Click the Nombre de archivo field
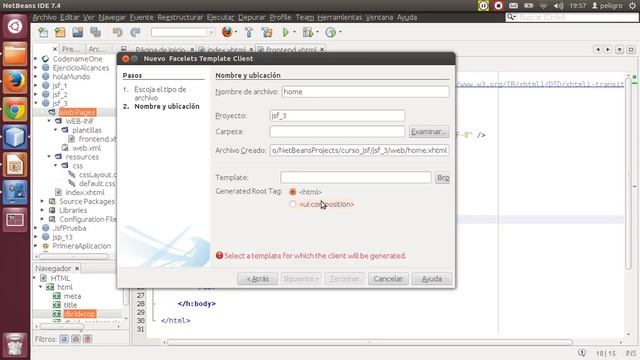Viewport: 640px width, 360px height. pyautogui.click(x=365, y=91)
